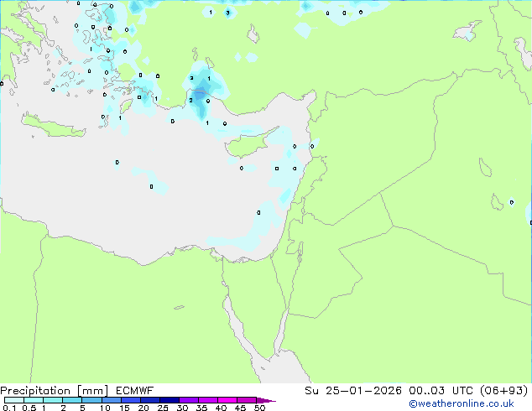Select the 30–35 mm purple swatch
The image size is (532, 411).
(x=188, y=400)
